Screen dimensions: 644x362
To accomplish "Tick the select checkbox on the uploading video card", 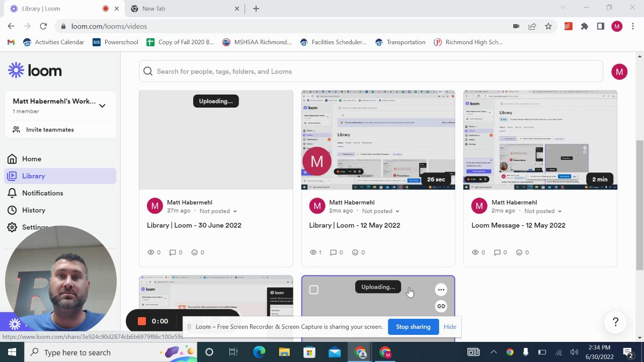I will pyautogui.click(x=314, y=290).
